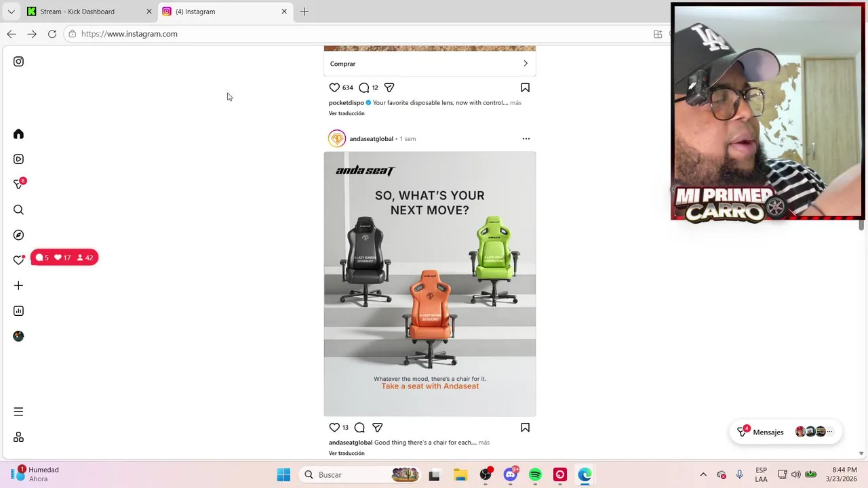Click the taskbar Buscar search box
This screenshot has height=488, width=868.
coord(360,474)
